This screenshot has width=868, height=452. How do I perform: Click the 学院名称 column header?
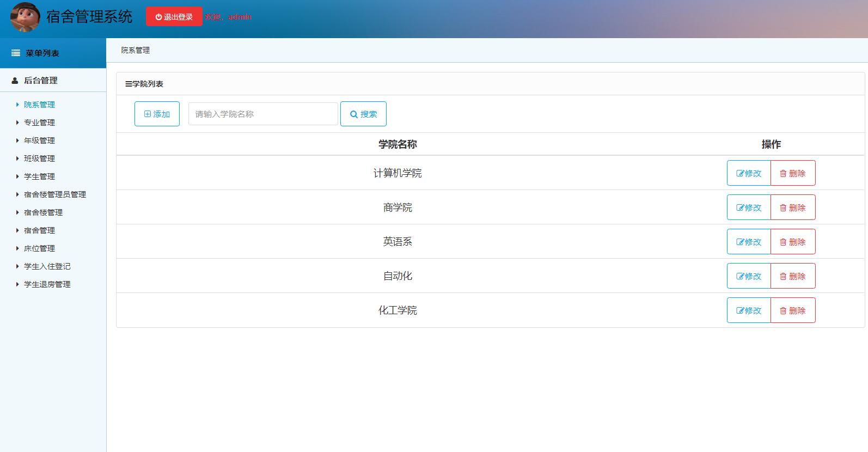[398, 144]
